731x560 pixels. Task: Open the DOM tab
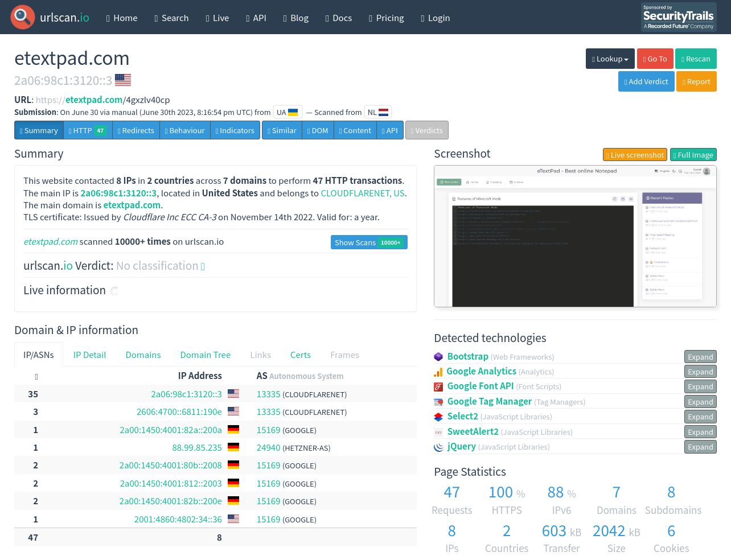[318, 130]
